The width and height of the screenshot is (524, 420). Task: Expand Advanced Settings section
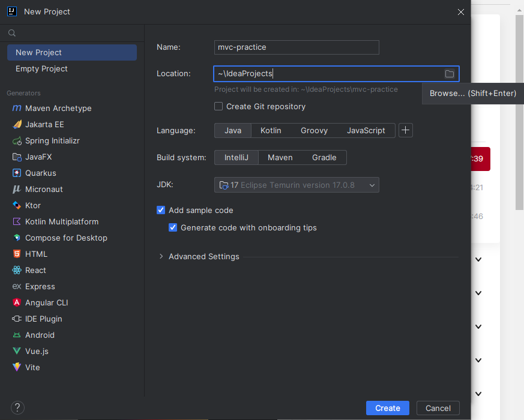(161, 256)
